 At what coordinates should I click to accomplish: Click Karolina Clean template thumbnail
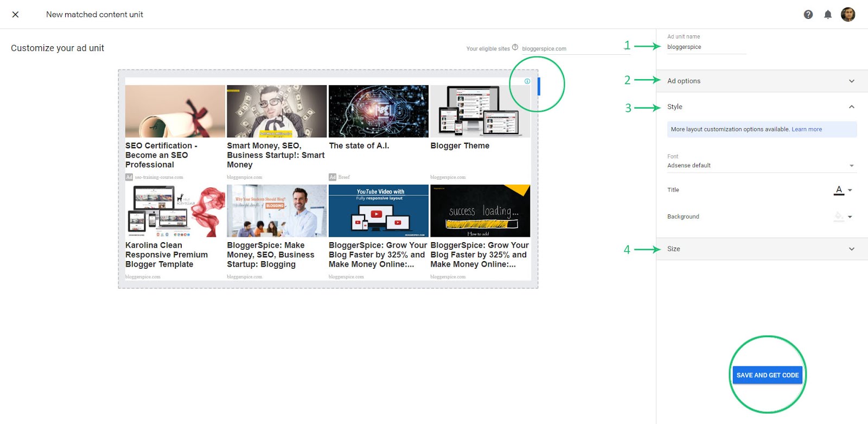[x=175, y=211]
